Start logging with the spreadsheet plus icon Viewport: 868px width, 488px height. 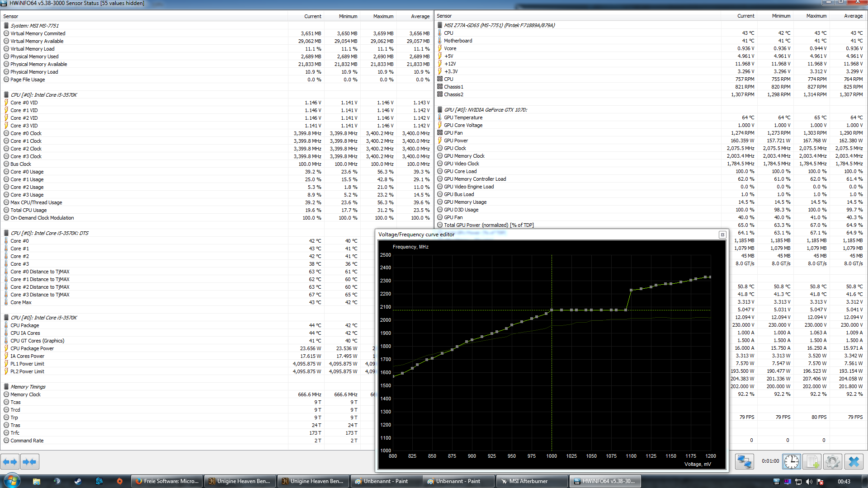click(x=812, y=461)
